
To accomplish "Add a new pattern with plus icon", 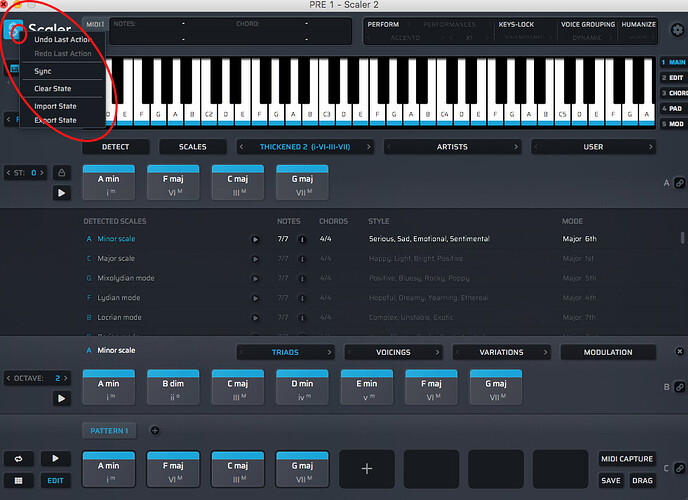I will click(155, 431).
